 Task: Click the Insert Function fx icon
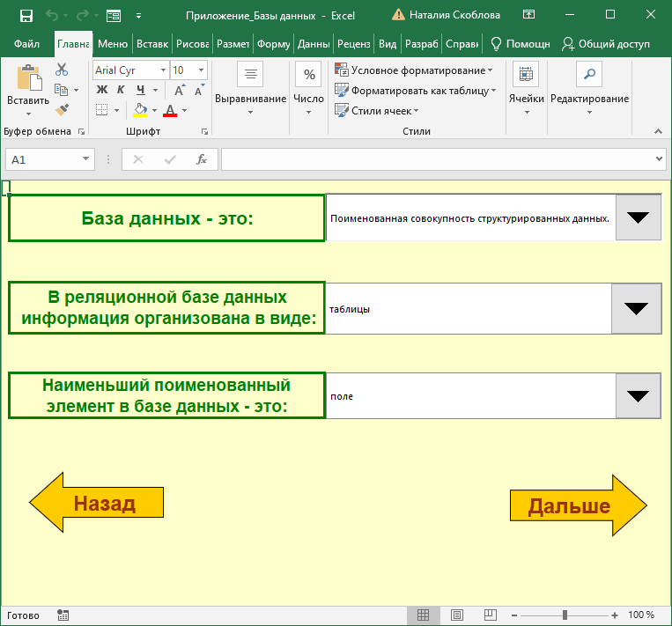pyautogui.click(x=201, y=159)
